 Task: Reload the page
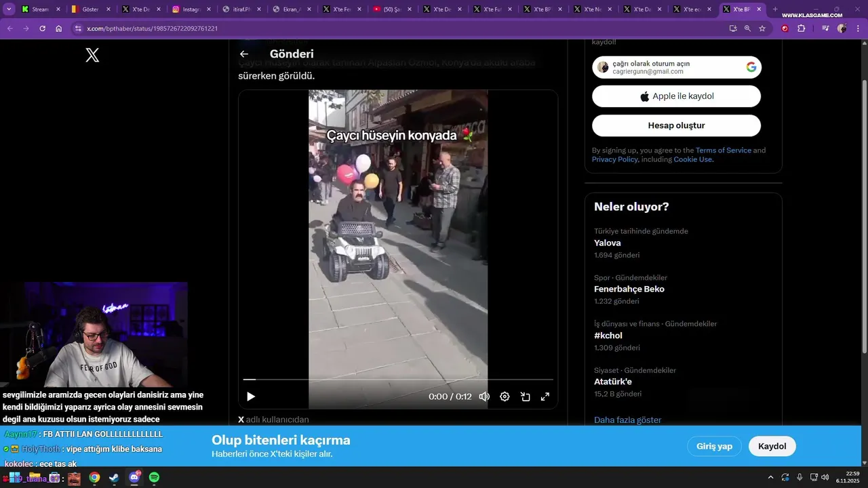click(x=42, y=28)
